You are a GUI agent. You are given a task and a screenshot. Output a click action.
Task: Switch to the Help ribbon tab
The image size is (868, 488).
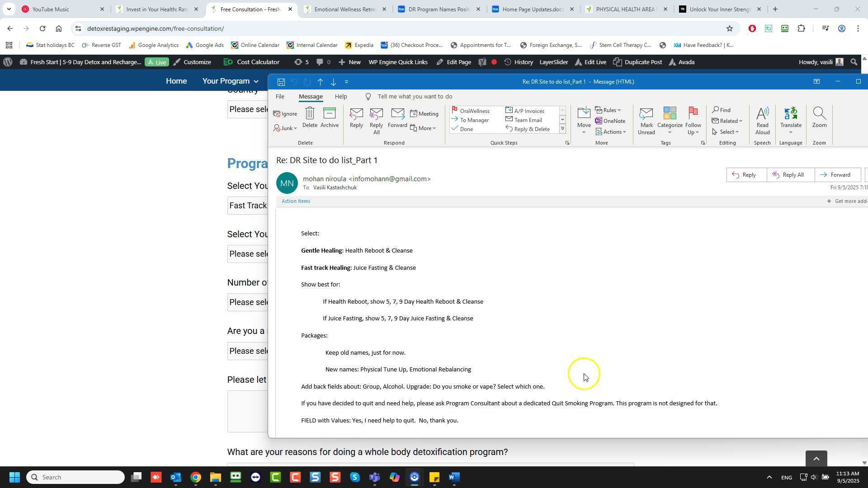click(341, 97)
